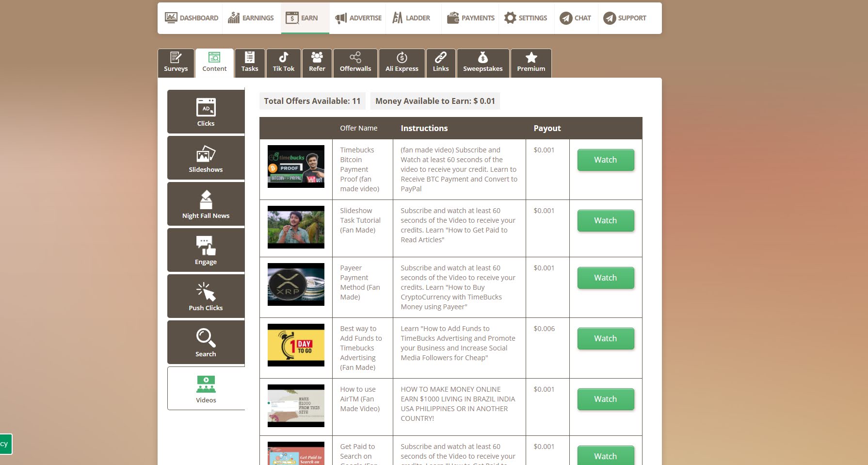Click the Tik Tok logo icon
Image resolution: width=868 pixels, height=465 pixels.
pos(284,57)
